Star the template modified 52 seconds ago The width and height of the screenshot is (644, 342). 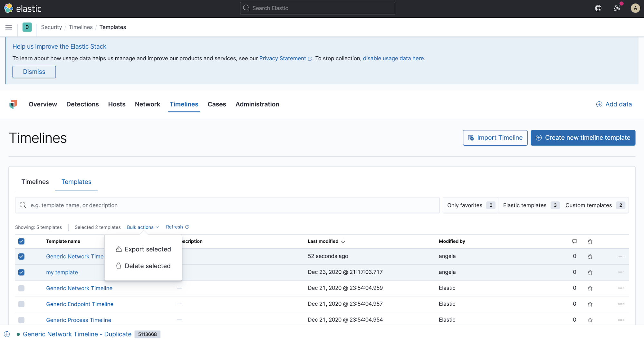590,257
